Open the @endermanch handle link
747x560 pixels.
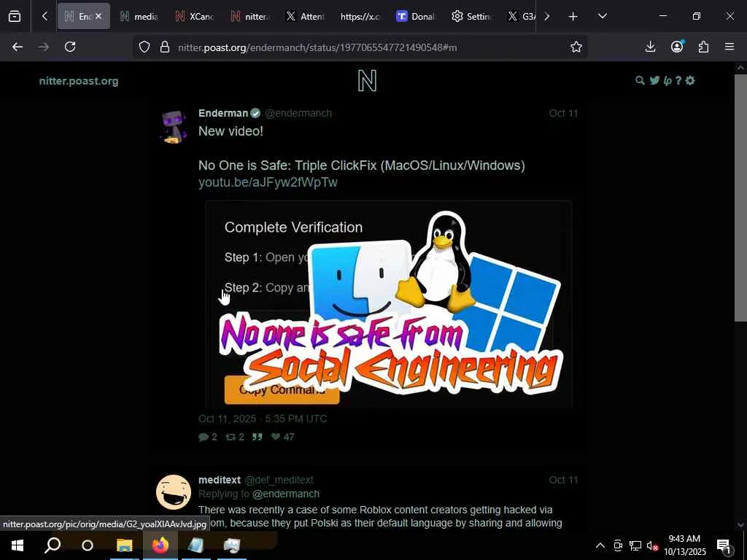pos(298,113)
